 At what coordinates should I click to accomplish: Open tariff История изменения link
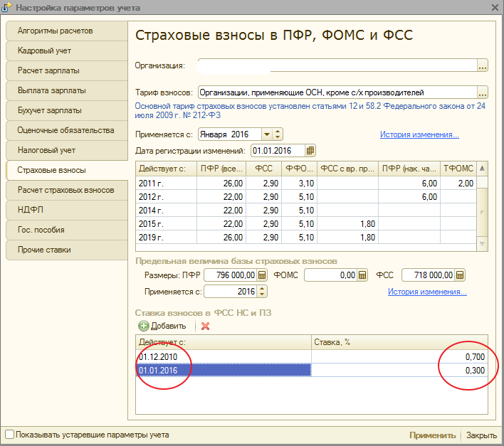click(x=419, y=134)
